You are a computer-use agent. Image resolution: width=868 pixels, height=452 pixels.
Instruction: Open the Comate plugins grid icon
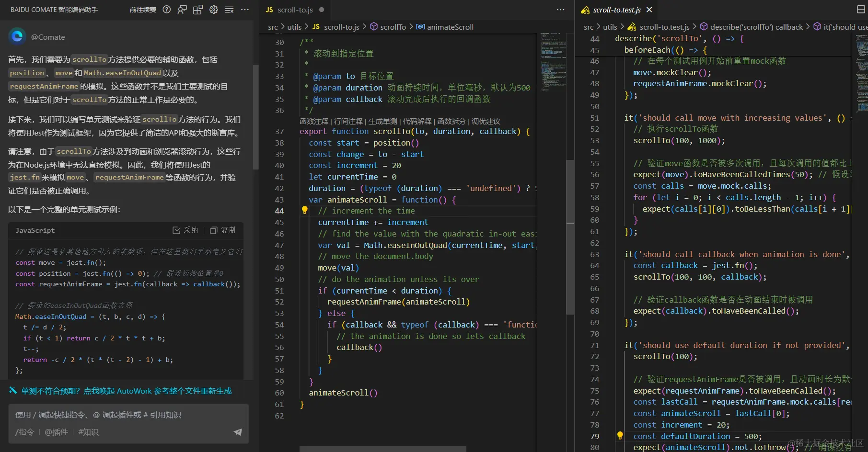tap(198, 10)
